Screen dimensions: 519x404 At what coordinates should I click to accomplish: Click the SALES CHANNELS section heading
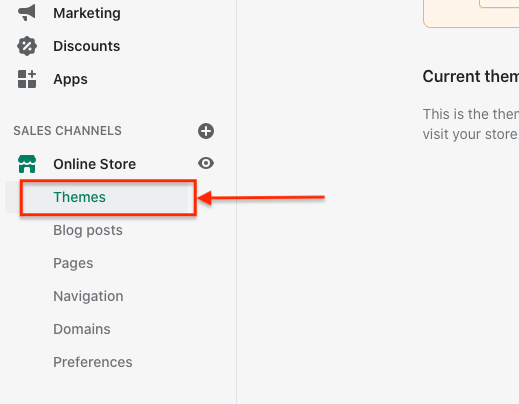[67, 131]
